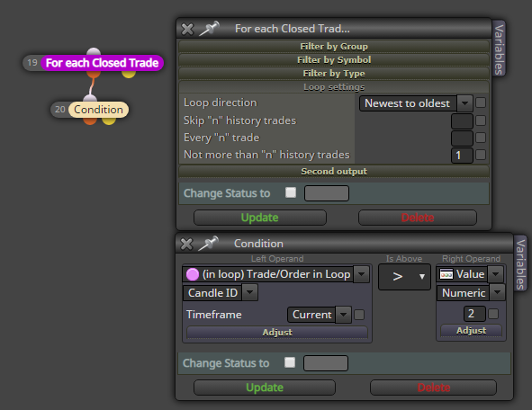Screen dimensions: 532x410
Task: Click the yellow output connector under For each Closed Trade
Action: [x=129, y=74]
